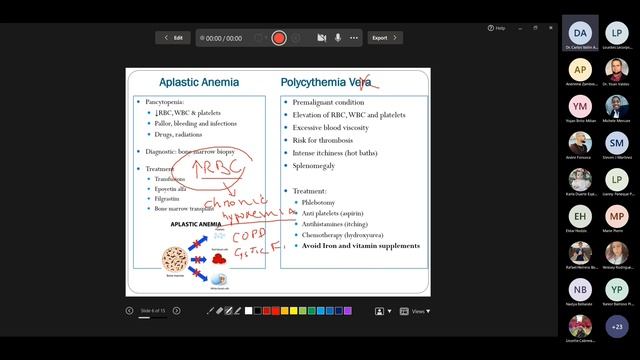The image size is (640, 360).
Task: Open the more options ellipsis menu
Action: [353, 38]
